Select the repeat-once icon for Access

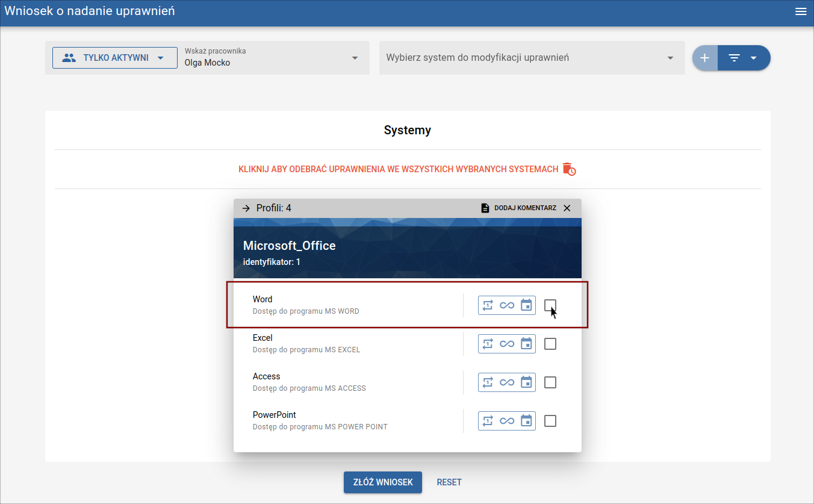coord(488,382)
